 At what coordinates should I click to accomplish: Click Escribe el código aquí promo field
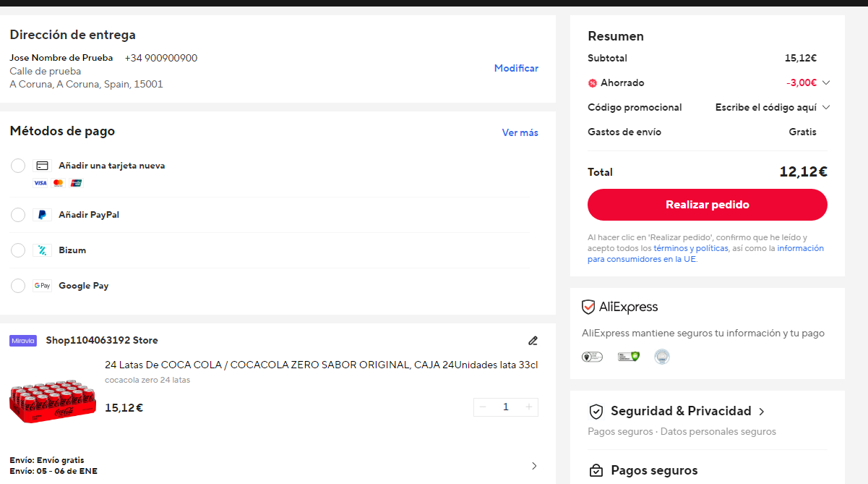[x=765, y=107]
